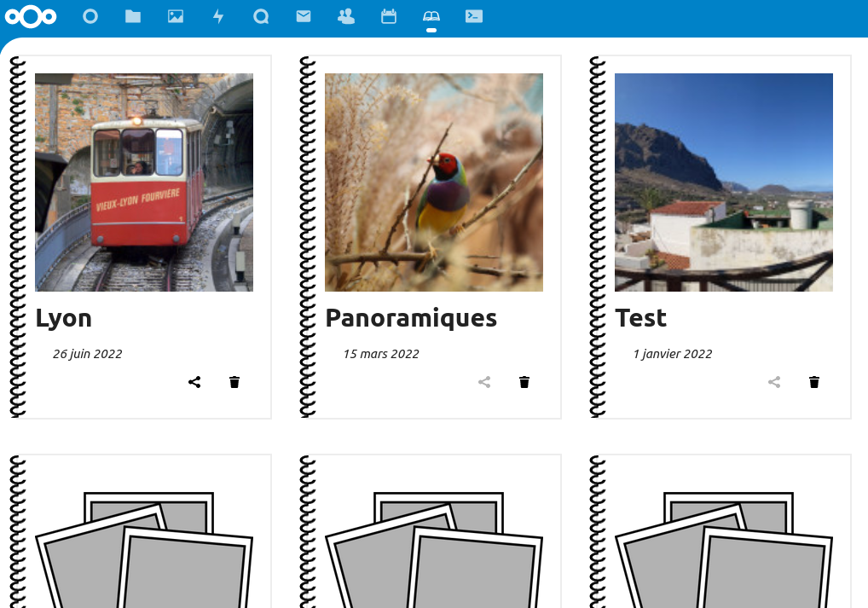Open the Files folder icon
The width and height of the screenshot is (868, 608).
pos(133,16)
